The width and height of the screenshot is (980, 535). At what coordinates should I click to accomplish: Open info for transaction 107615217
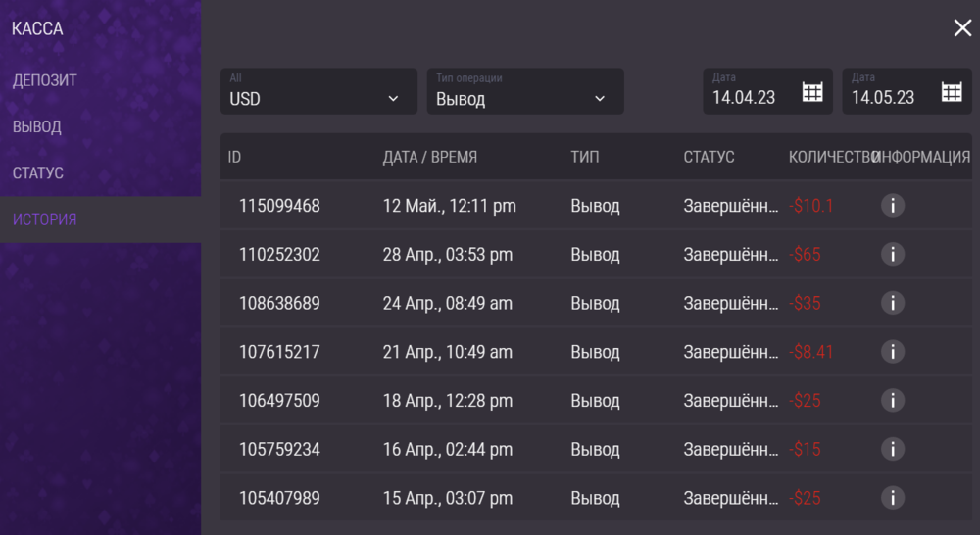pos(893,351)
